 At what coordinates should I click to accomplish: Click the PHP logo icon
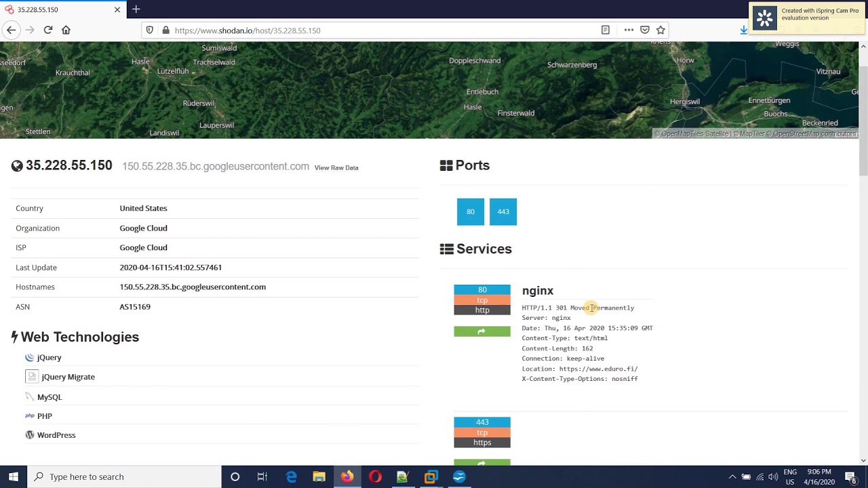(30, 416)
